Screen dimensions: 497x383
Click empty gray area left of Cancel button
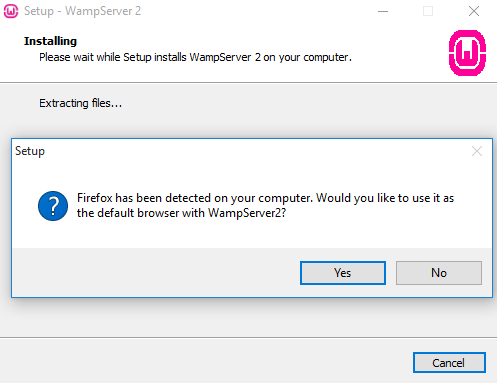[207, 362]
